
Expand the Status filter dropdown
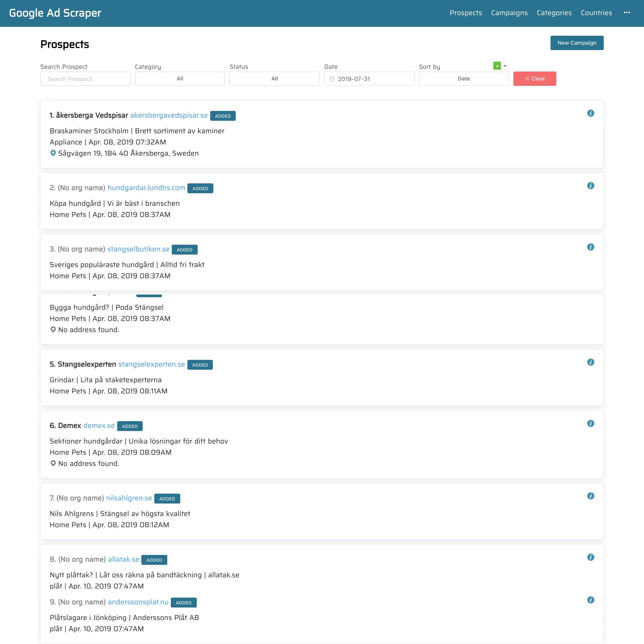click(274, 79)
